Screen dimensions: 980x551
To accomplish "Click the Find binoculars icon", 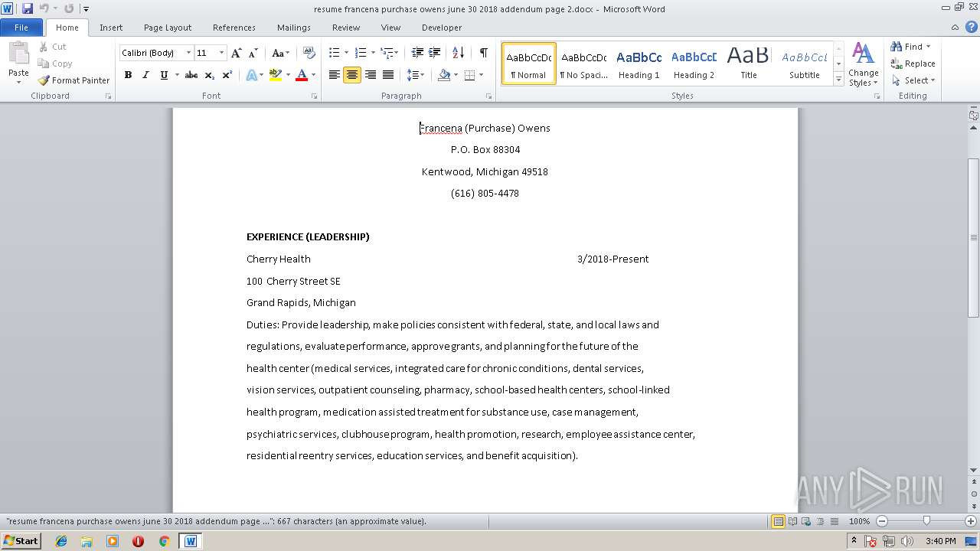I will [897, 47].
